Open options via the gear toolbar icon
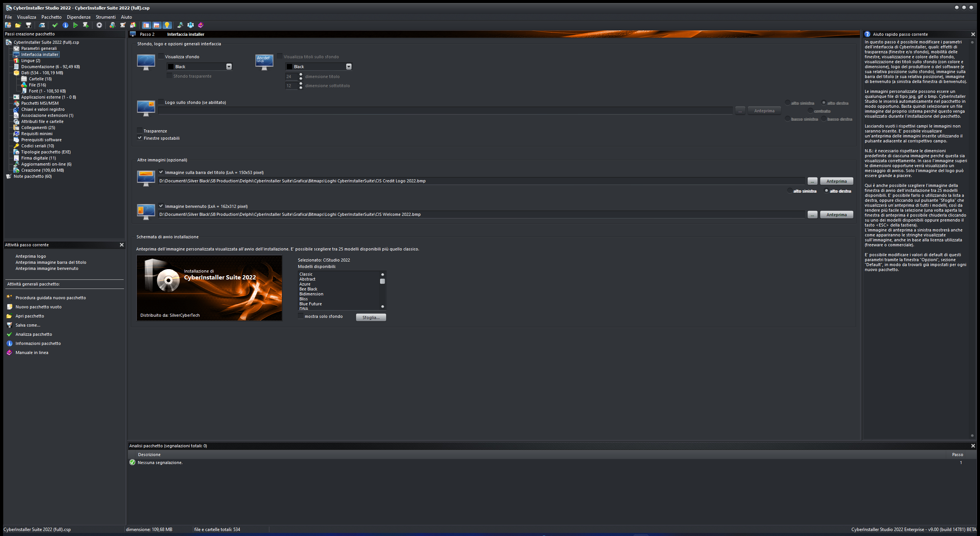This screenshot has width=980, height=536. click(99, 25)
